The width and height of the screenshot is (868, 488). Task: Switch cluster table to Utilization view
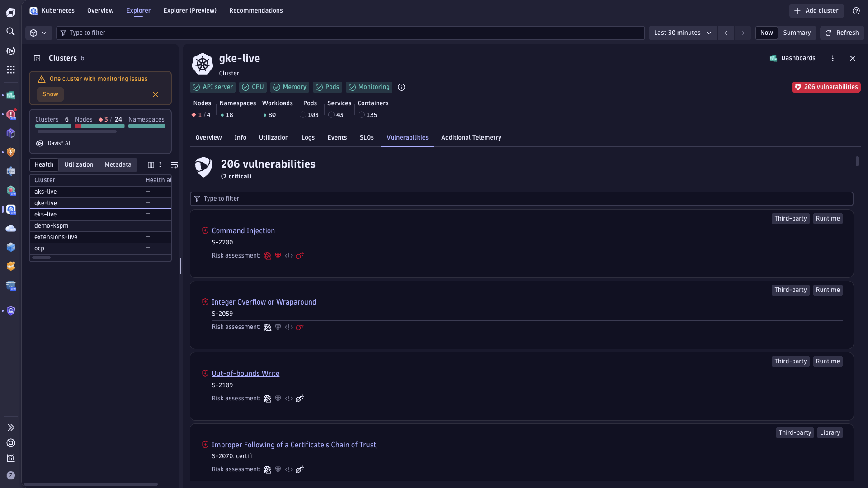pos(79,165)
